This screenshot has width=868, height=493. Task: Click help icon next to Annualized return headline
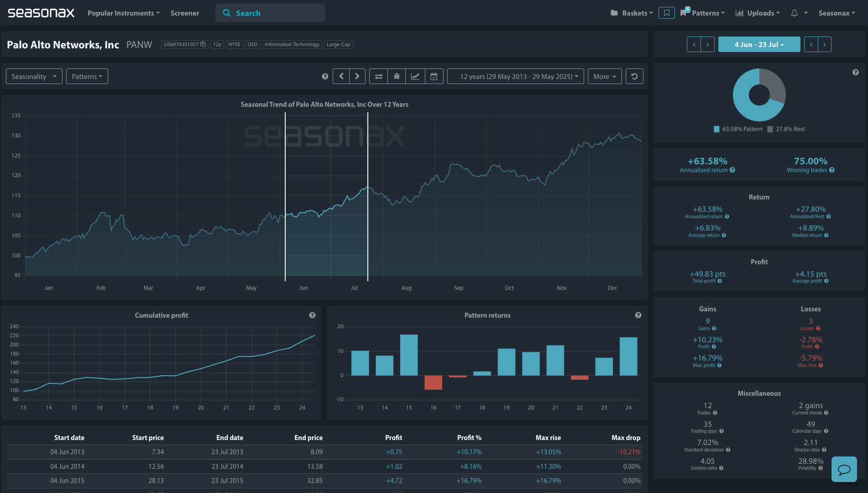click(x=732, y=170)
